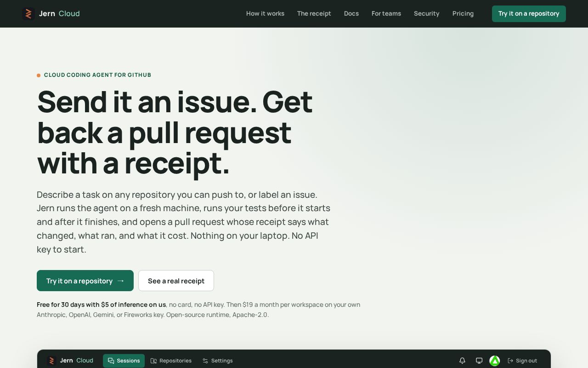This screenshot has height=368, width=588.
Task: Click the headline 'Send it an issue.'
Action: [147, 102]
